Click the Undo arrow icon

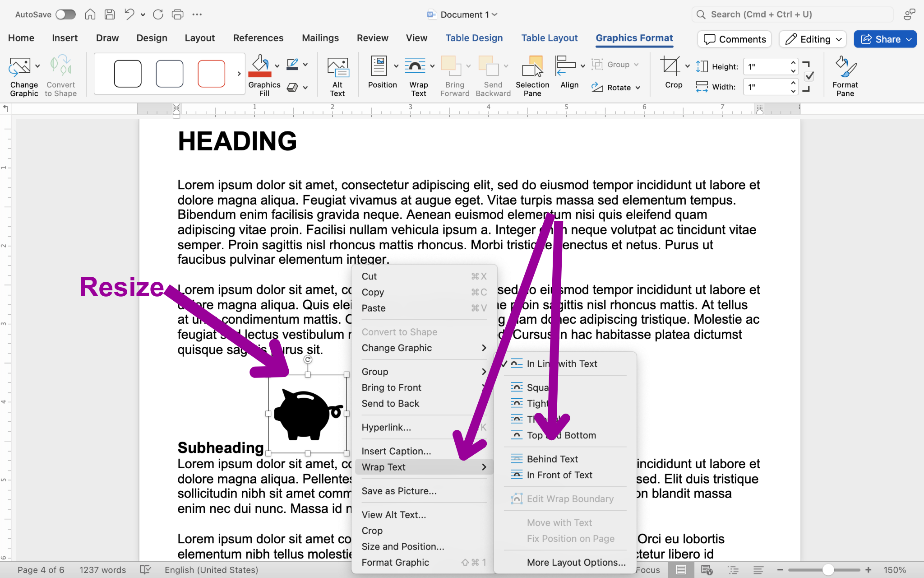pyautogui.click(x=129, y=14)
